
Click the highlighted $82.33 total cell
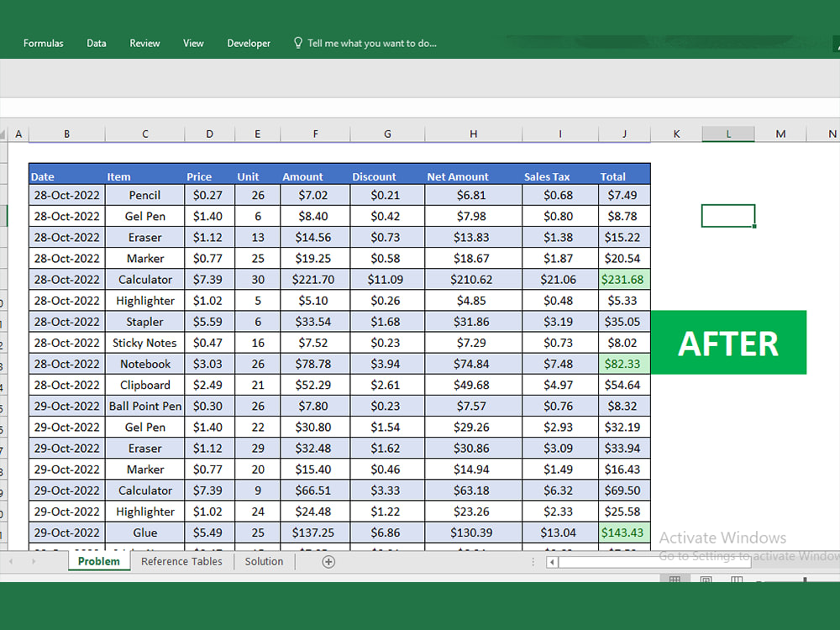coord(625,364)
